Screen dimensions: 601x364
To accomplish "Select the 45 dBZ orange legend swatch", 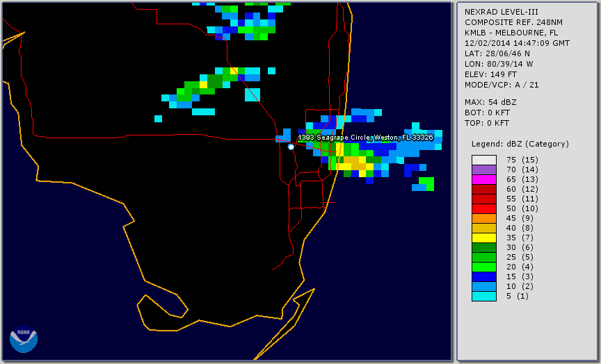I will pyautogui.click(x=483, y=219).
